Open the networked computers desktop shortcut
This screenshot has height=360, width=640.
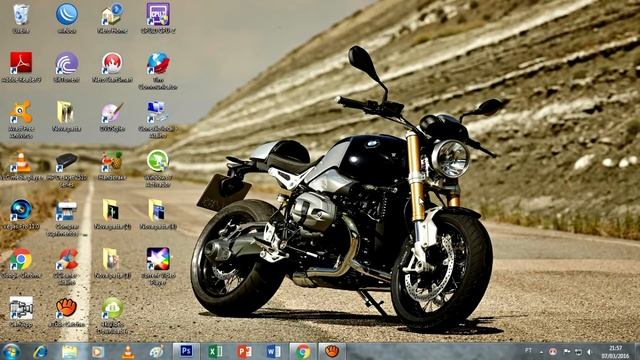pyautogui.click(x=158, y=119)
